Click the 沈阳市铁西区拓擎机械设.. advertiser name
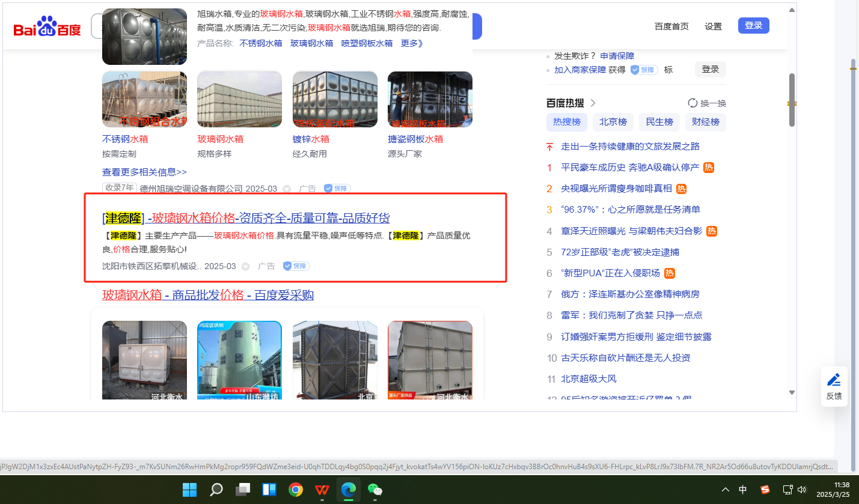The width and height of the screenshot is (859, 504). 152,266
